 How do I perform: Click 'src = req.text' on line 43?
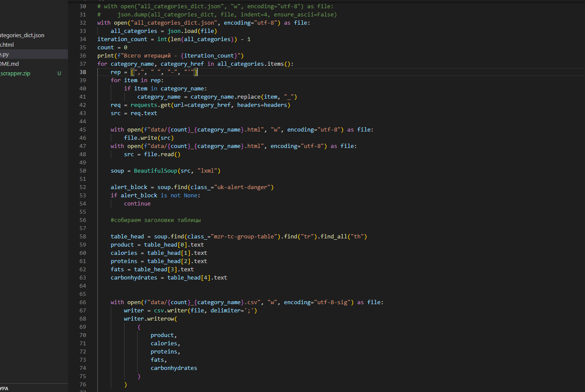[x=134, y=113]
